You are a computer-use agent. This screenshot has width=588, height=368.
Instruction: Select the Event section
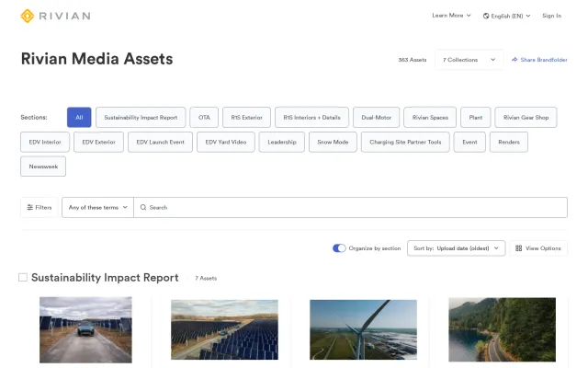coord(469,142)
